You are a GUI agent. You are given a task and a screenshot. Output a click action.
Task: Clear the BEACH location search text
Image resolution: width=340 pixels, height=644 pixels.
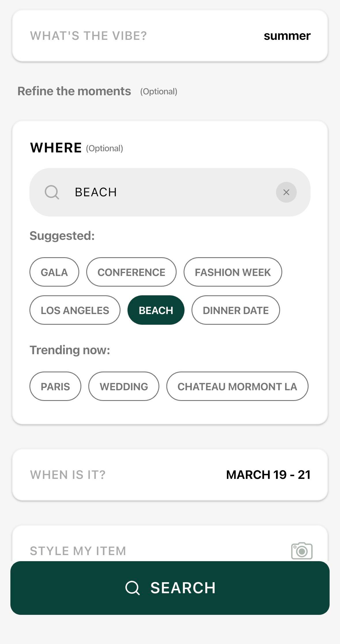tap(286, 192)
